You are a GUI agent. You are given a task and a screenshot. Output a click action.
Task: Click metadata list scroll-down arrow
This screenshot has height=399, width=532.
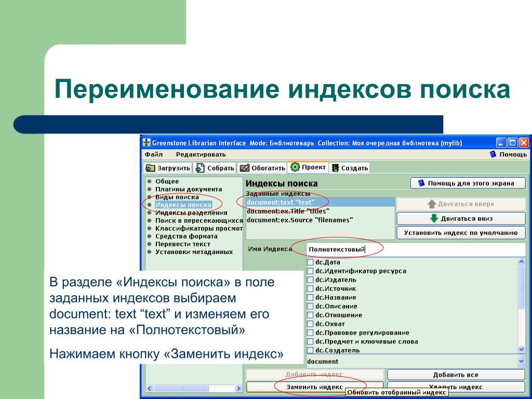tap(522, 349)
